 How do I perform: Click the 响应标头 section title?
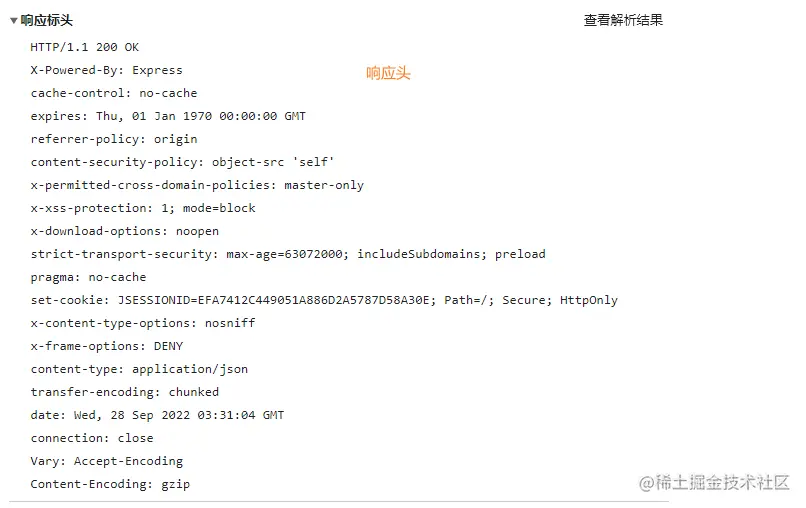coord(47,20)
